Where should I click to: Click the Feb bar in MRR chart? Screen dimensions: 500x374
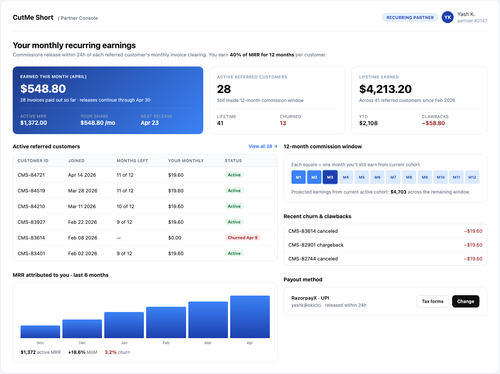pos(166,322)
